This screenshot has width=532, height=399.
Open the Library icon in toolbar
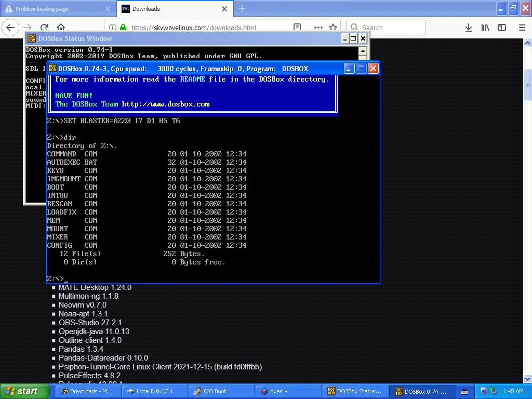click(x=485, y=28)
